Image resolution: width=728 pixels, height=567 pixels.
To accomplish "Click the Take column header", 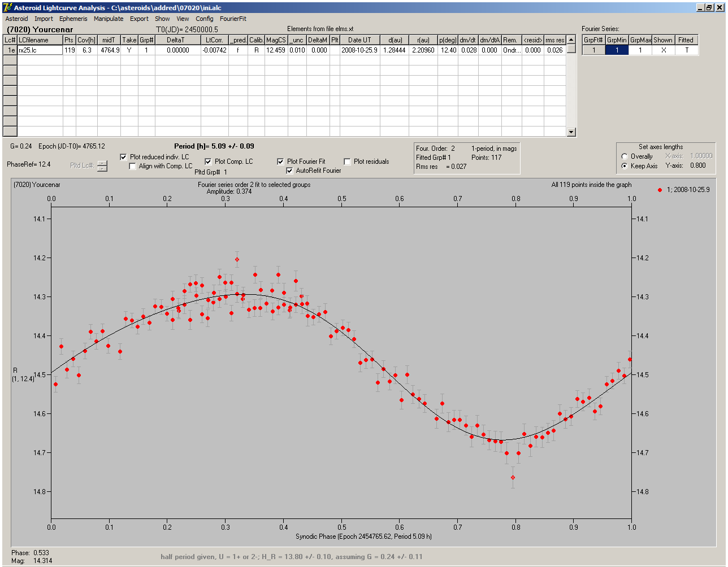I will (129, 40).
